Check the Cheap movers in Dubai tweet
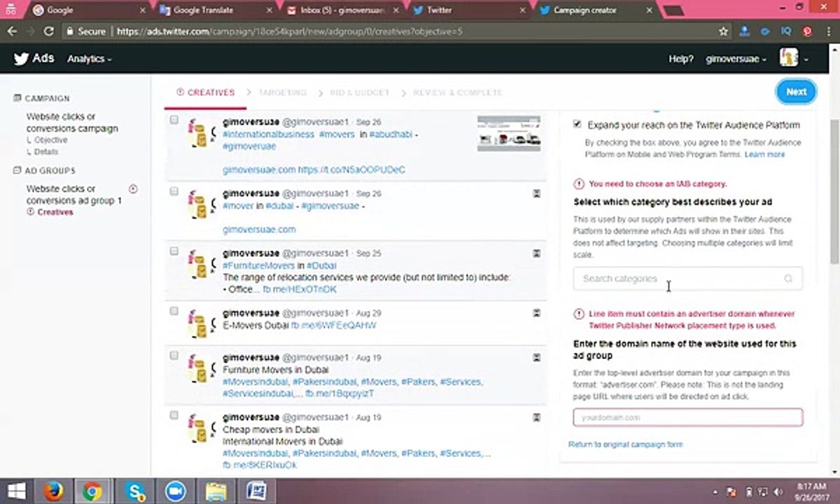The width and height of the screenshot is (840, 504). click(x=174, y=416)
